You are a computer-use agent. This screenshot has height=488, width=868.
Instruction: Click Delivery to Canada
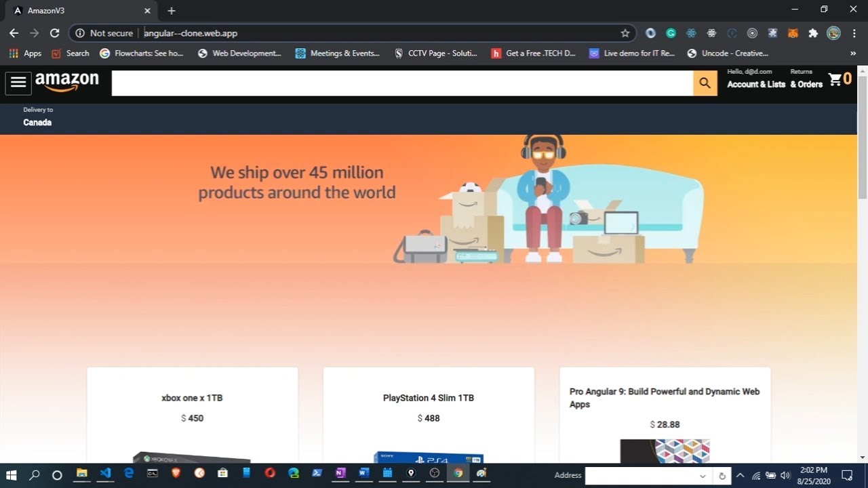tap(38, 117)
